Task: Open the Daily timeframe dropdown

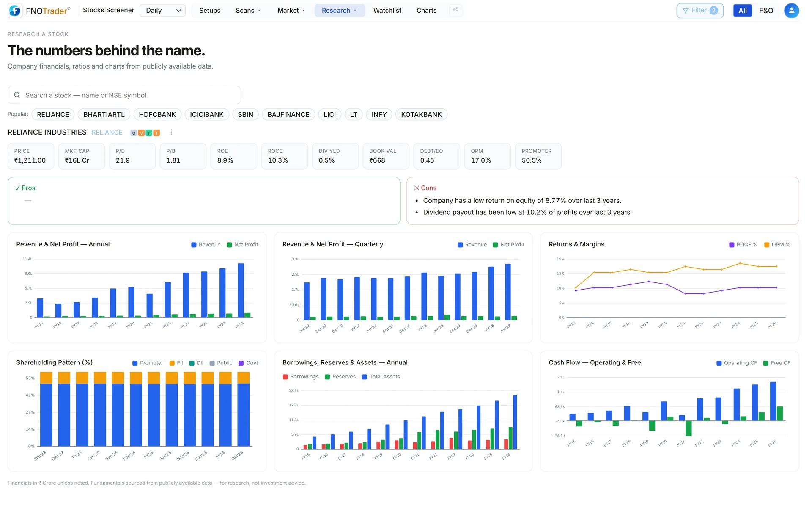Action: coord(162,11)
